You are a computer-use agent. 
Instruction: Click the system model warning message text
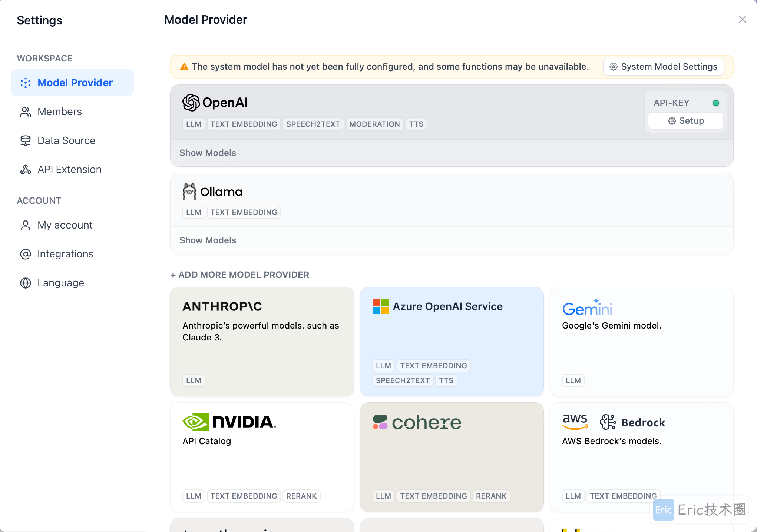(390, 67)
